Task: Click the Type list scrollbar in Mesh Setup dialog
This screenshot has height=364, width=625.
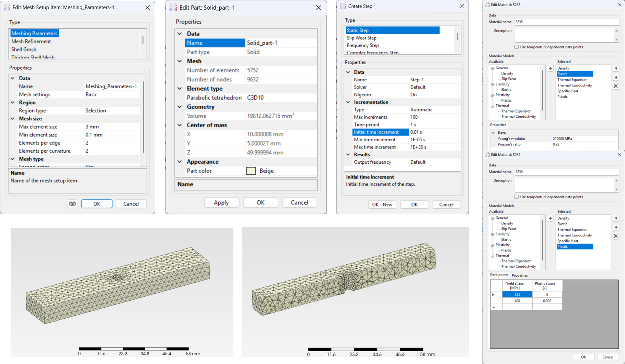Action: tap(143, 40)
